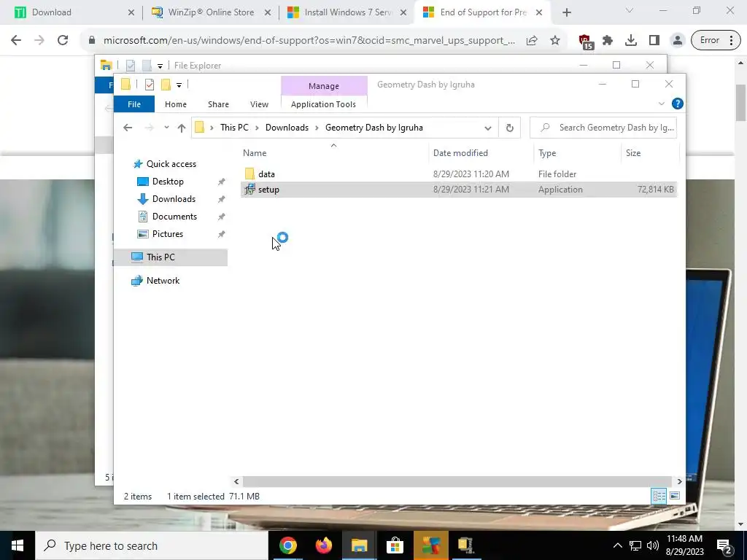Switch to WinZip Online Store tab
This screenshot has height=560, width=747.
[211, 12]
